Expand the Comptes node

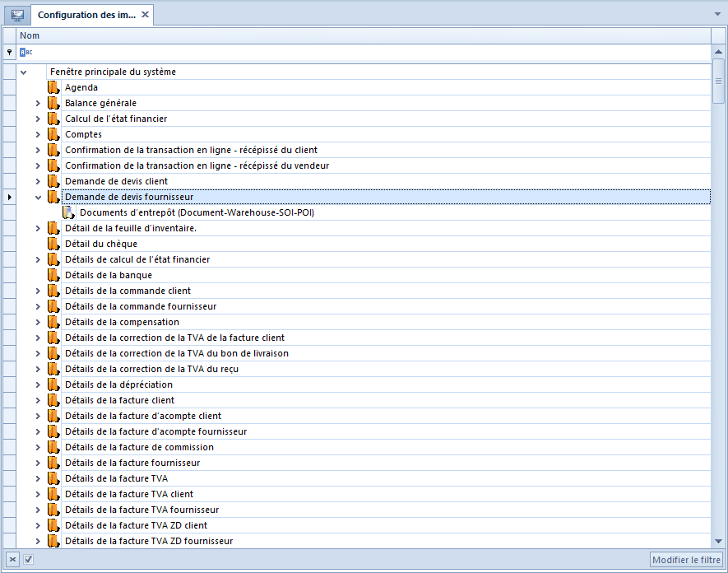tap(38, 134)
